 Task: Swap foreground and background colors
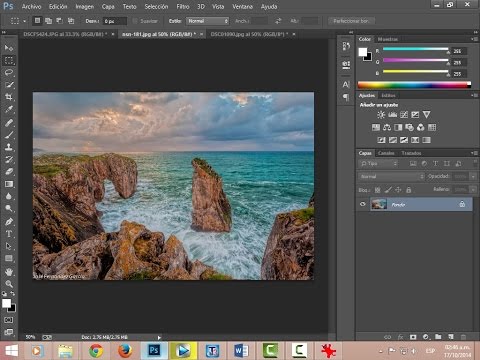12,294
